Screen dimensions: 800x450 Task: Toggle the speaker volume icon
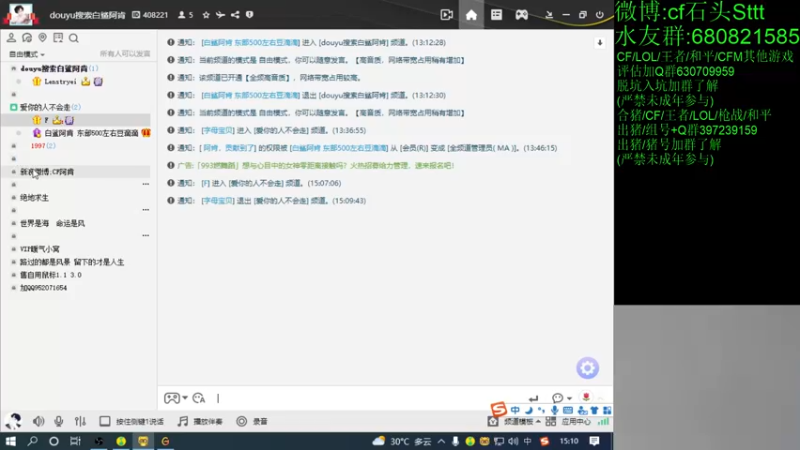39,421
